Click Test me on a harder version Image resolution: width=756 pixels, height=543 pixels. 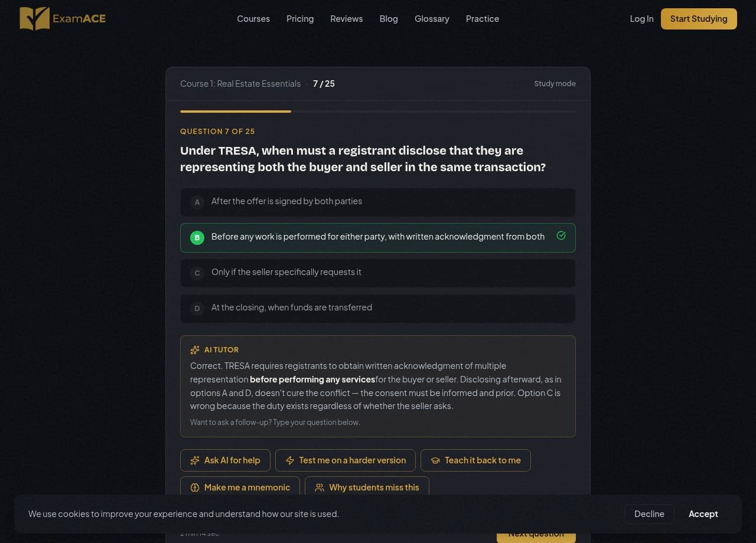(x=346, y=460)
